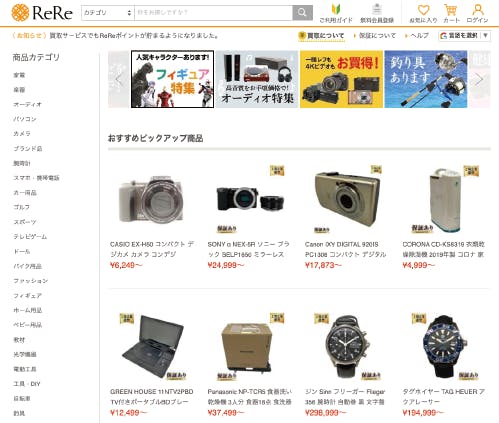Open the CASIO EX-H50 camera product image

point(151,200)
